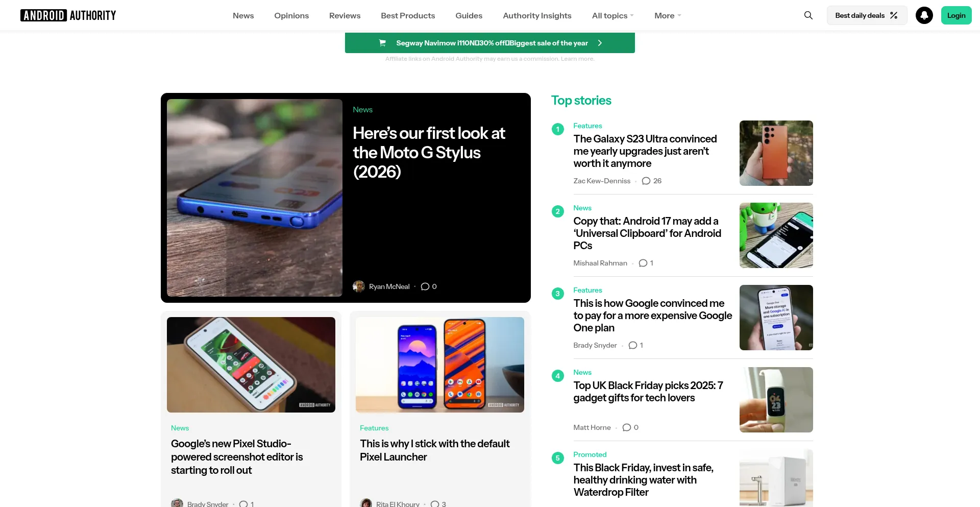
Task: Click author name Mishaal Rahman
Action: click(x=600, y=263)
